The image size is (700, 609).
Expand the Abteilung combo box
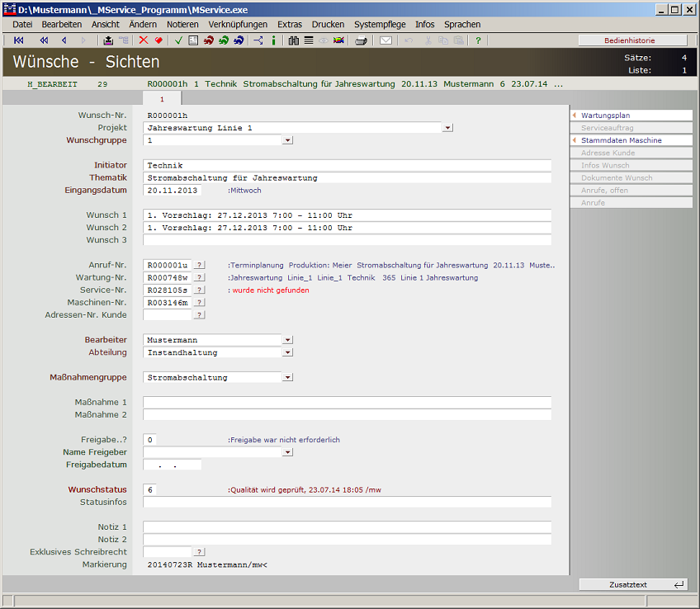tap(287, 352)
